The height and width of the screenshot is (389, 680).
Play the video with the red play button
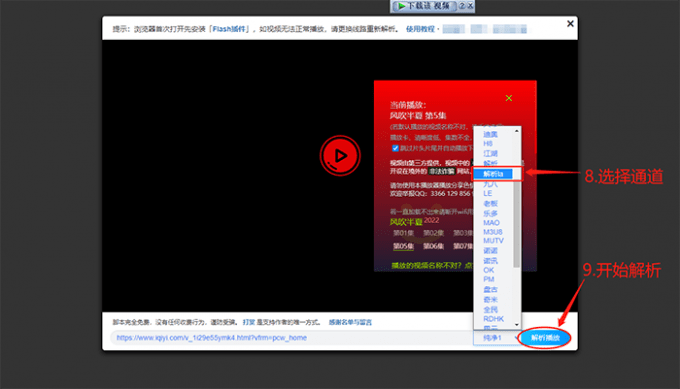340,155
